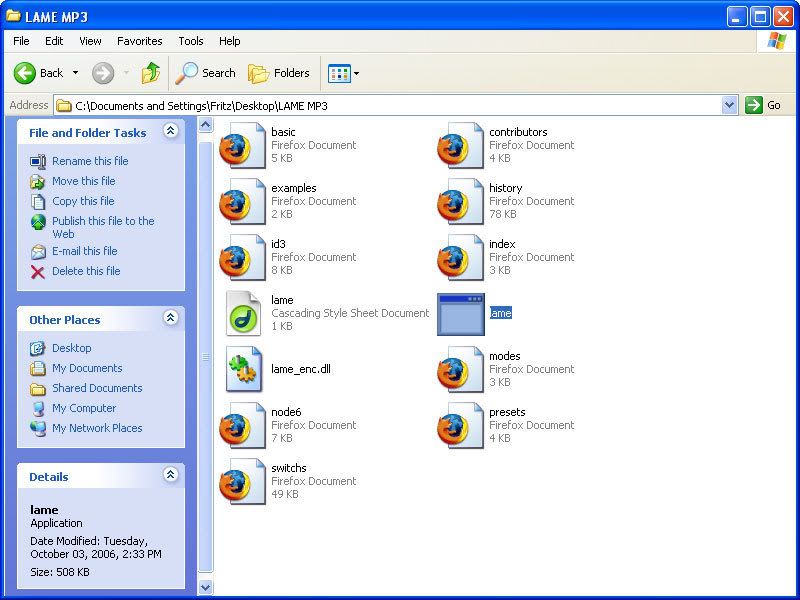Select the modes Firefox document icon
Viewport: 800px width, 600px height.
point(460,369)
